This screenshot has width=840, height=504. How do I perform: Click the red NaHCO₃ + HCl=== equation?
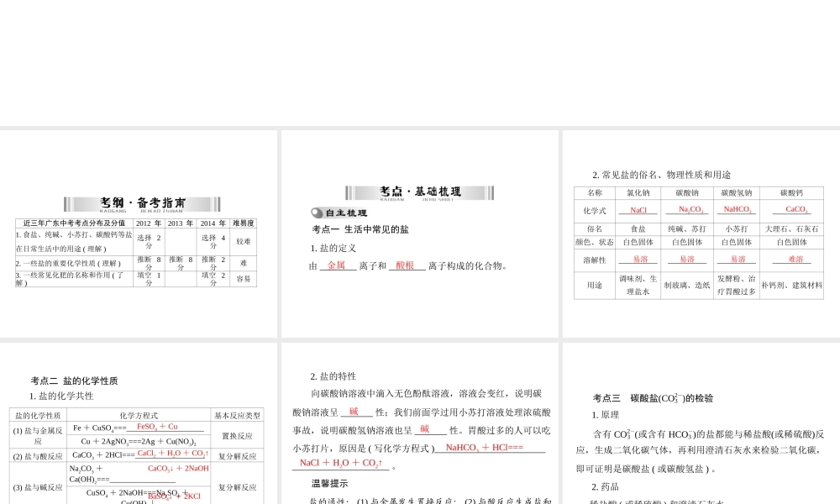click(485, 447)
